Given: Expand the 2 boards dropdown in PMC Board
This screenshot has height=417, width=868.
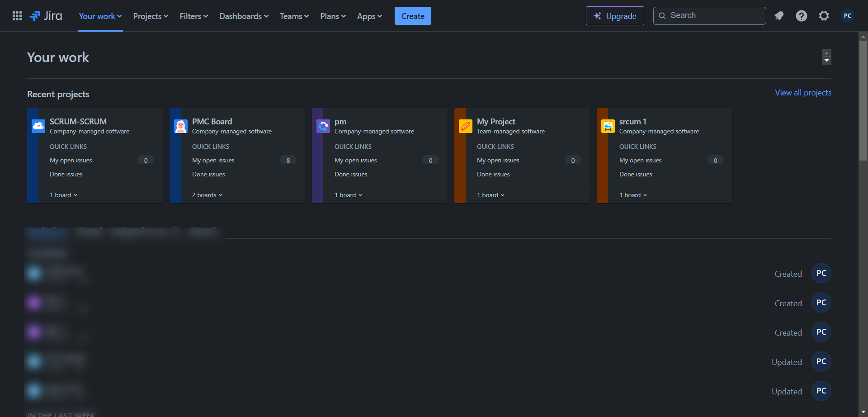Looking at the screenshot, I should (x=208, y=195).
